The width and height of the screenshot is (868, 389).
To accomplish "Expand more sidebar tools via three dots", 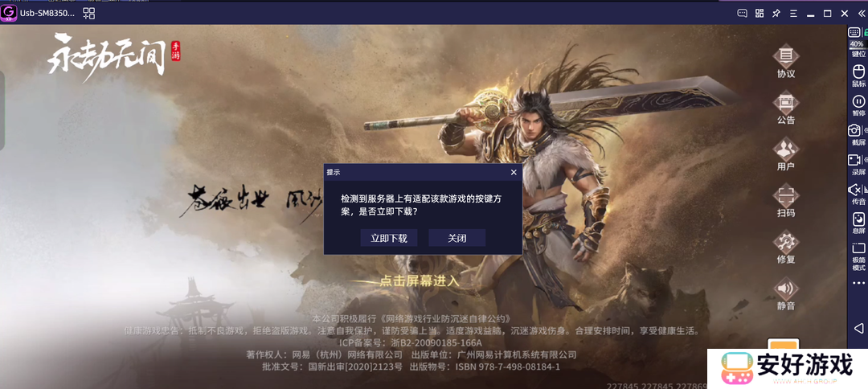I will coord(858,283).
